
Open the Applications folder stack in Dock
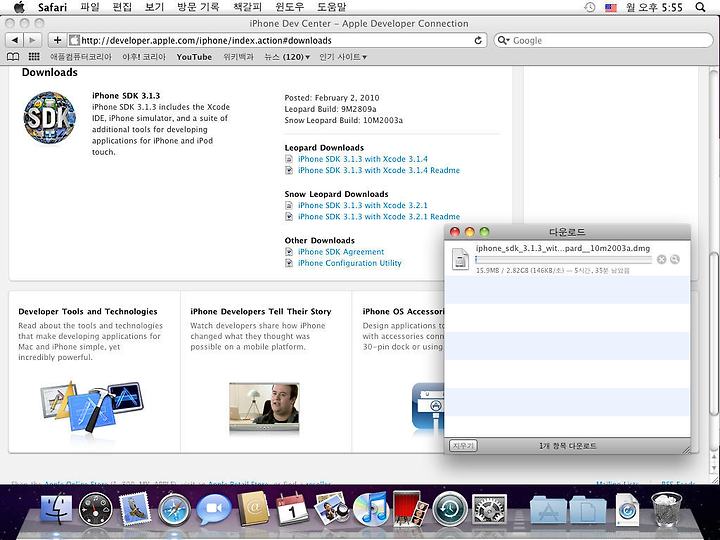coord(548,510)
